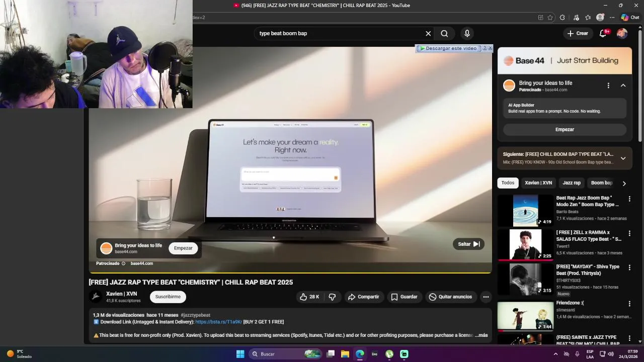The image size is (644, 362).
Task: Open the bsta.rs download link
Action: pos(218,322)
